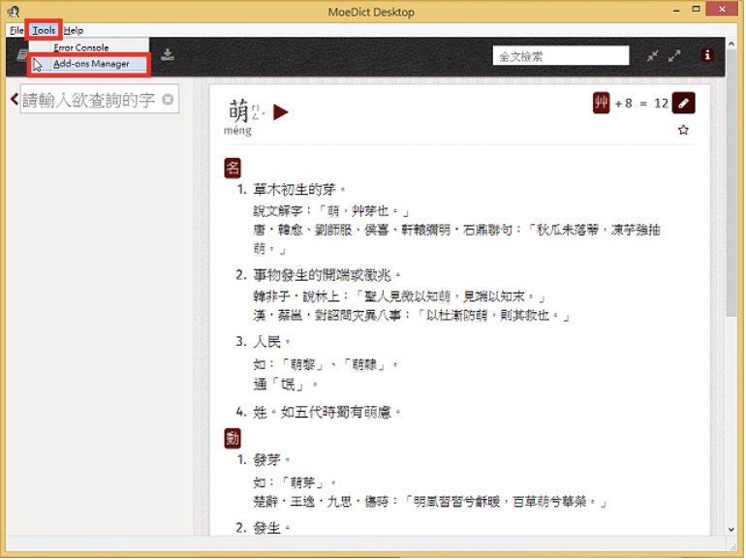746x560 pixels.
Task: Click the 說文解字 citation line
Action: 331,211
